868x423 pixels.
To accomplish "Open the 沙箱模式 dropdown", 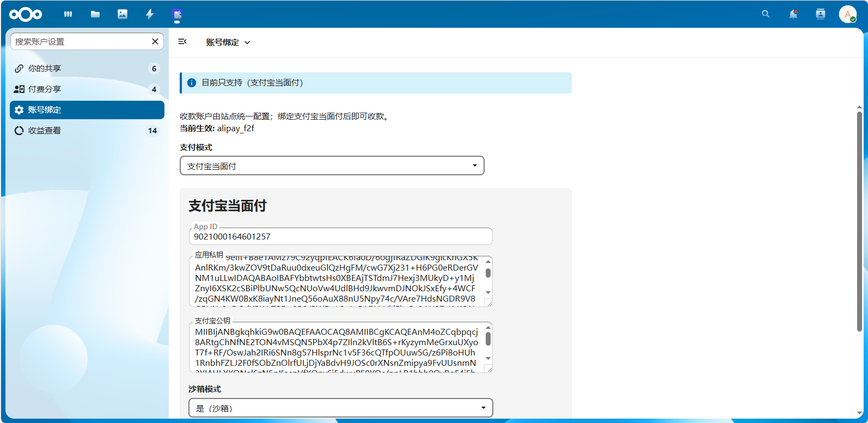I will [341, 408].
